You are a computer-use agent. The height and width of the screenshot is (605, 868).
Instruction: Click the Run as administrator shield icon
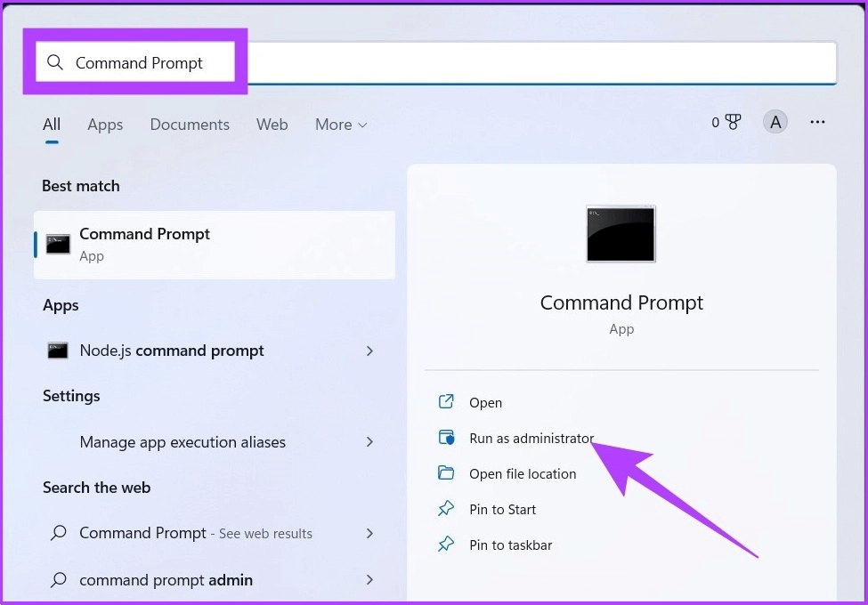(446, 438)
